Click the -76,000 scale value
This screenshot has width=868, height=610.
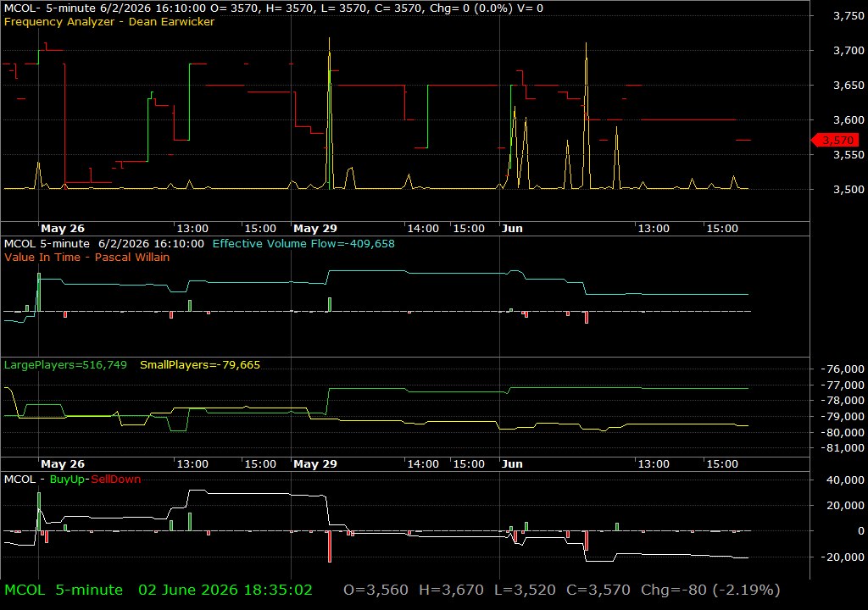[842, 369]
